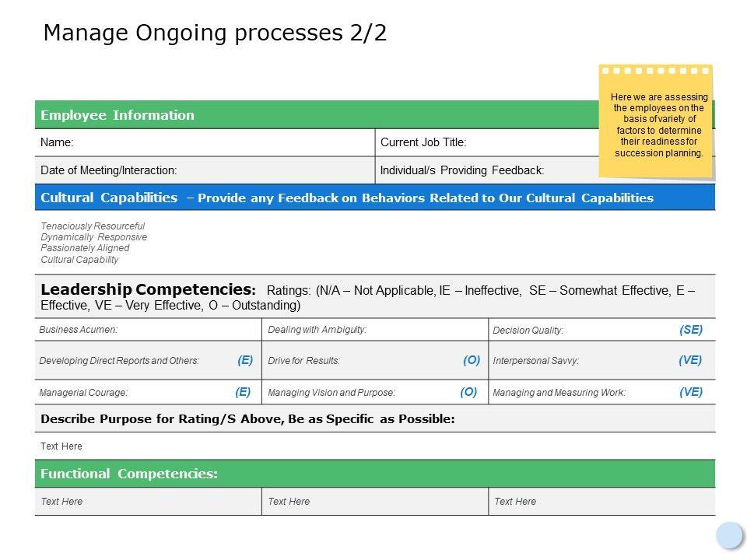Screen dimensions: 747x560
Task: Click the 'Drive for Results:' label
Action: (304, 360)
